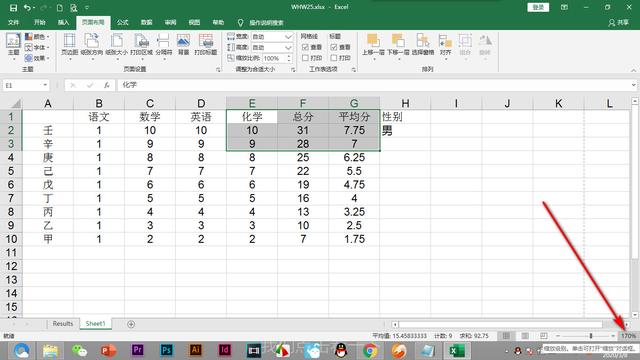Click the save icon in title bar
Screen dimensions: 640x360
[13, 7]
